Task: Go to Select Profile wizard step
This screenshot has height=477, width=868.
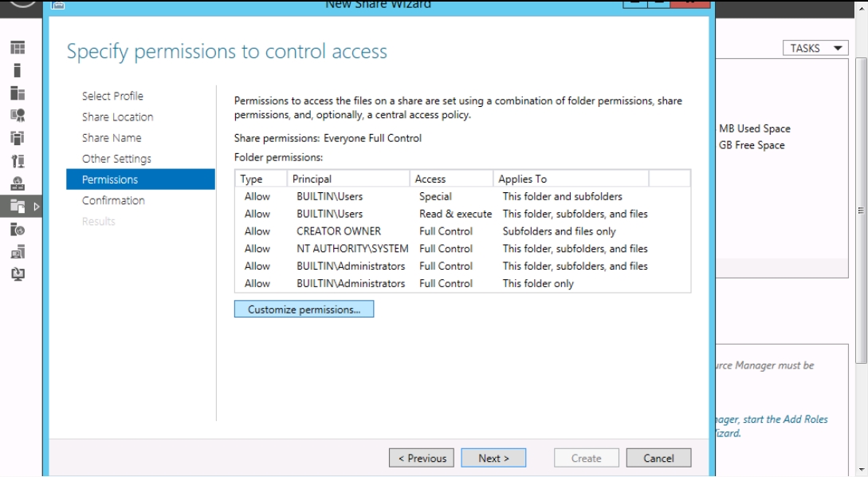Action: click(112, 96)
